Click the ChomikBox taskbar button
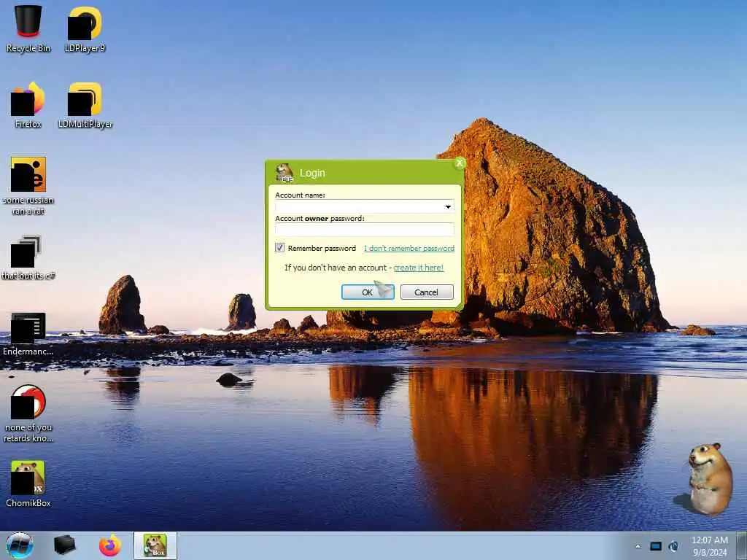This screenshot has width=747, height=560. coord(155,545)
